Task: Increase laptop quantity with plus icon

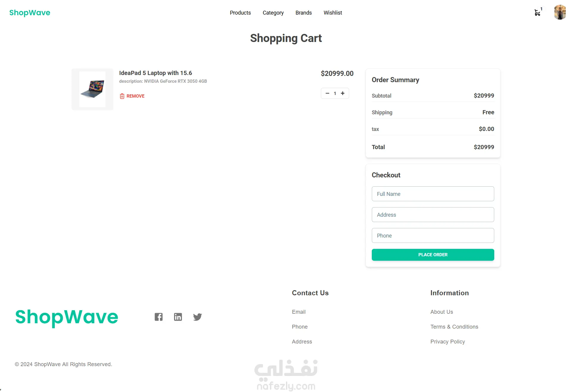Action: pyautogui.click(x=343, y=93)
